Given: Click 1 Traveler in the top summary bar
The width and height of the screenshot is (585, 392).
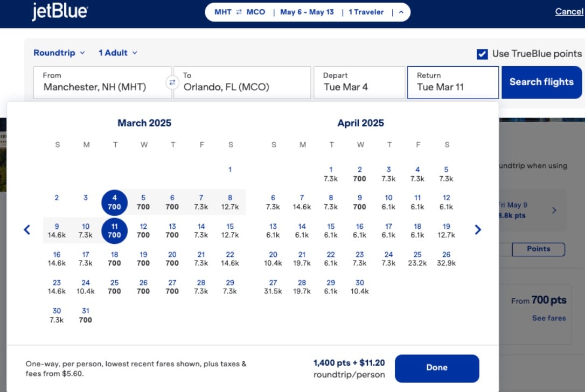Looking at the screenshot, I should [366, 11].
